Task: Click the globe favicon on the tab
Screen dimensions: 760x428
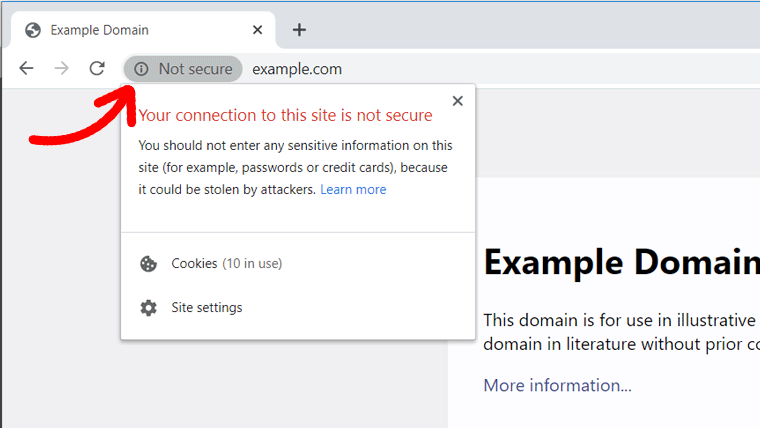Action: click(x=33, y=30)
